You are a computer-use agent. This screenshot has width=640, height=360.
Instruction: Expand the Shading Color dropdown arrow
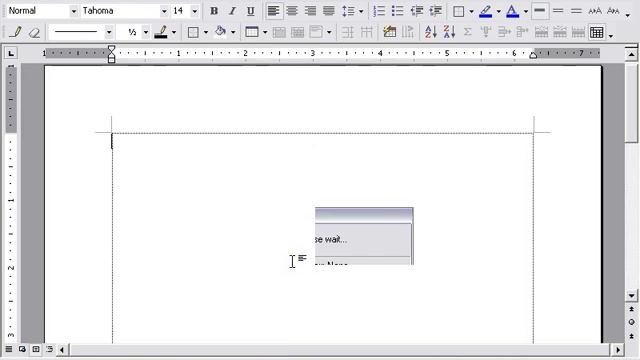[x=233, y=32]
